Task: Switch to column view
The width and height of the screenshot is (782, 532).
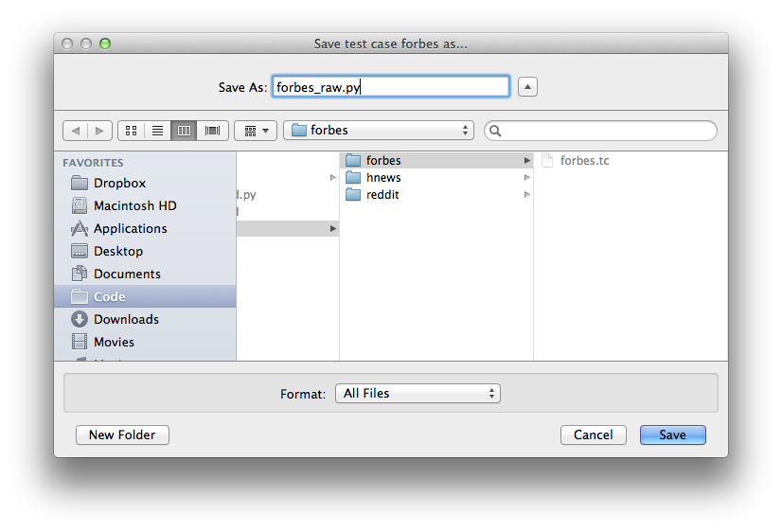Action: click(x=184, y=131)
